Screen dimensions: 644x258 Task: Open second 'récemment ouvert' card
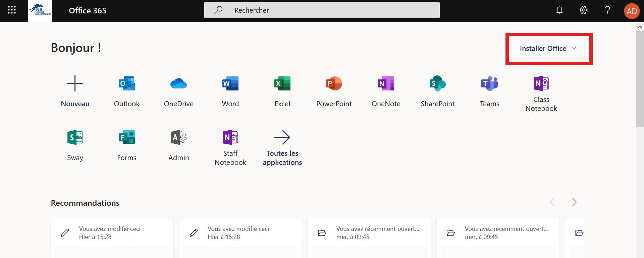[x=498, y=238]
